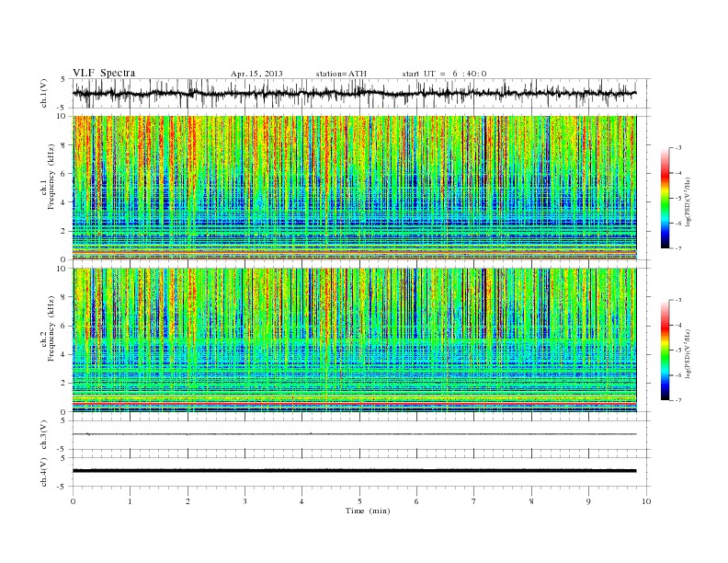
Task: Click the "8" kHz tick on ch.2 spectrogram
Action: [x=64, y=297]
